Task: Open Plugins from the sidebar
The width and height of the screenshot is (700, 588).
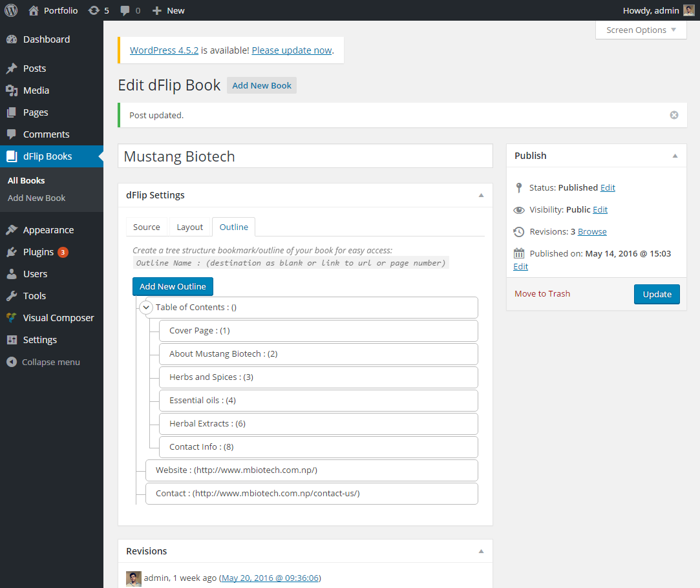Action: 38,252
